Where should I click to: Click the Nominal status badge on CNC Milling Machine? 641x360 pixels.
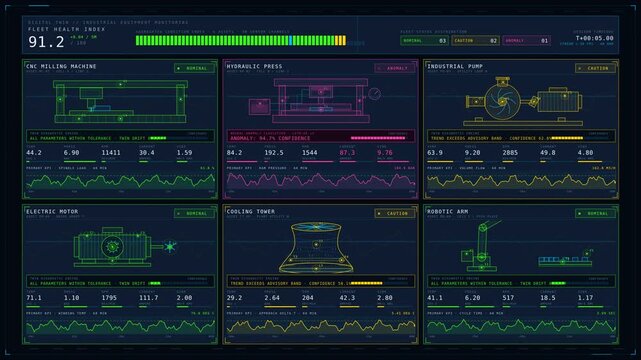pyautogui.click(x=195, y=68)
